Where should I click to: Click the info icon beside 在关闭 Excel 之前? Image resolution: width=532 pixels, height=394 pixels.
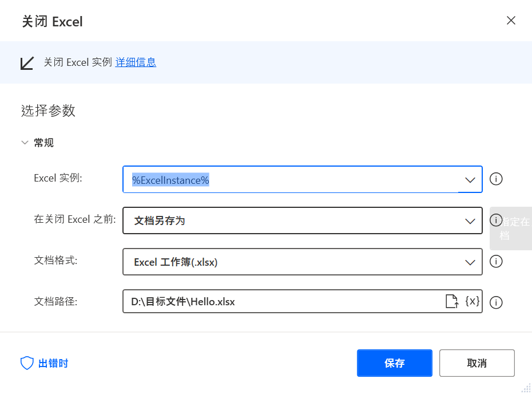tap(496, 220)
